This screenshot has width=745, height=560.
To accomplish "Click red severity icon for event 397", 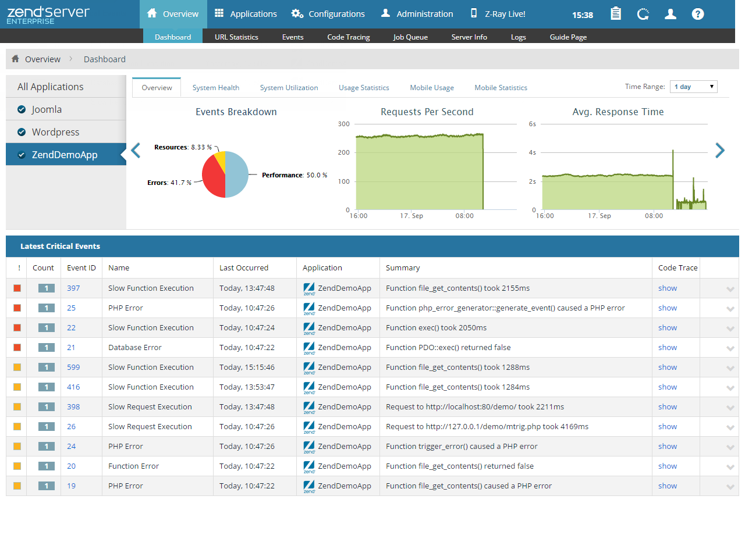I will [17, 288].
